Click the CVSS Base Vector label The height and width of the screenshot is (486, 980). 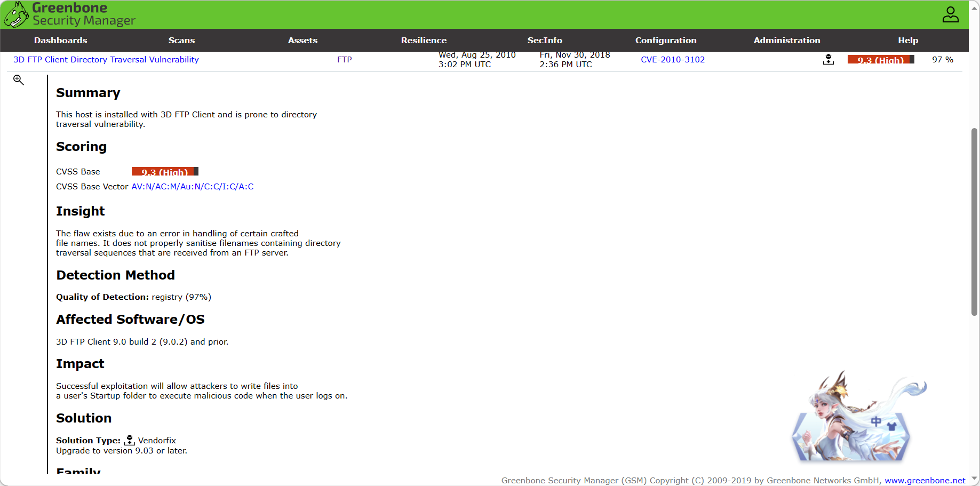92,187
